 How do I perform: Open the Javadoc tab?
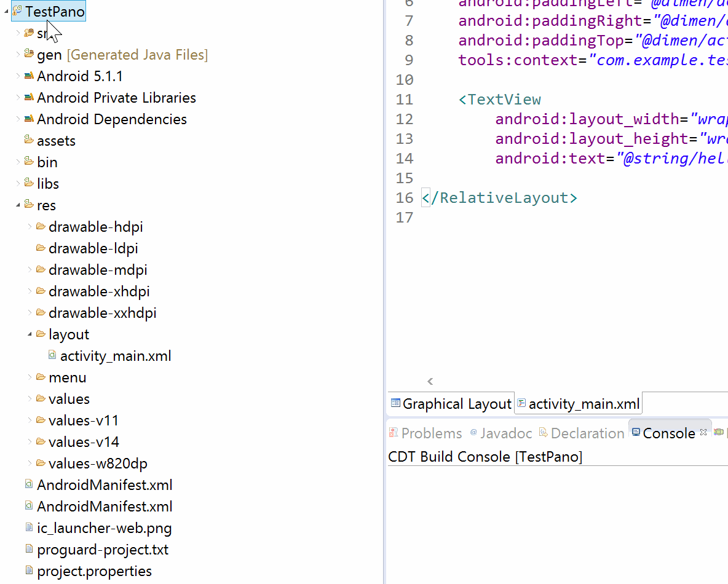coord(501,433)
